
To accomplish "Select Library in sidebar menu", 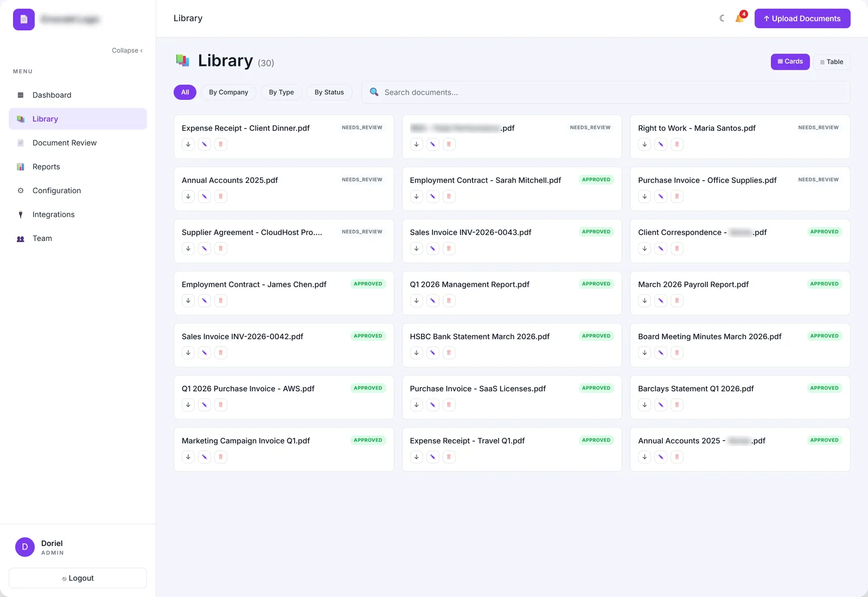I will (78, 119).
